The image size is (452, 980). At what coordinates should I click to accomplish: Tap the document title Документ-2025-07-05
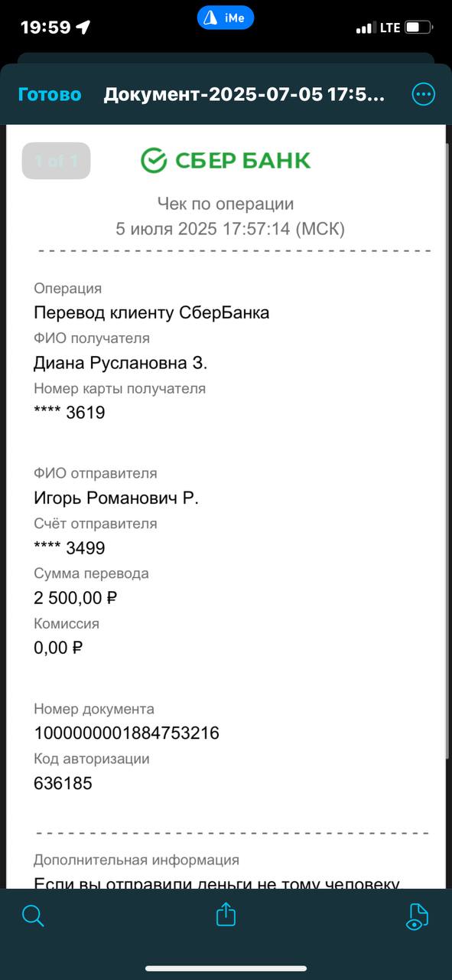245,95
